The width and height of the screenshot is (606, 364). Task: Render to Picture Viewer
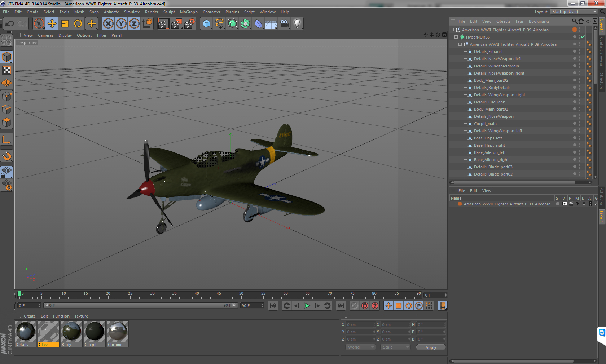pyautogui.click(x=176, y=24)
